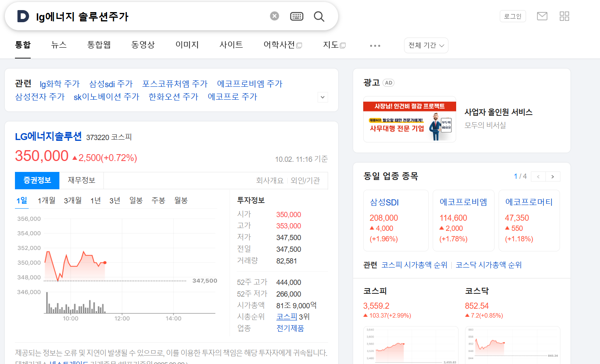Viewport: 600px width, 364px height.
Task: Switch to 일봉 candle chart
Action: (136, 201)
